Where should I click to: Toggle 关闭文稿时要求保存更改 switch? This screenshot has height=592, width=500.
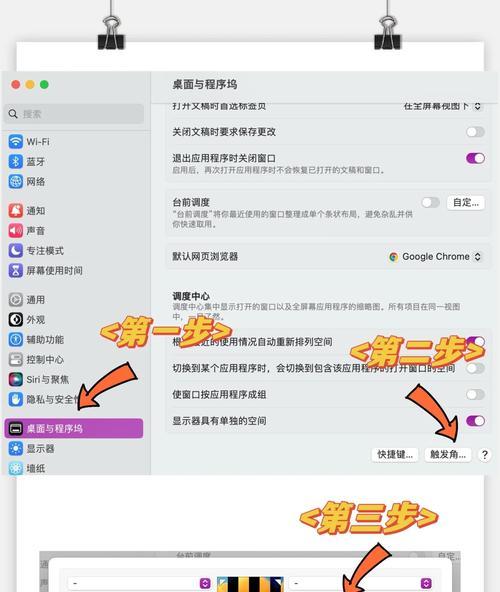[475, 132]
